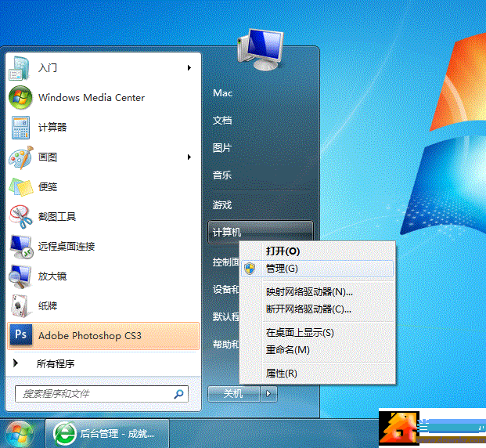Launch the 放大镜 magnifier icon
The image size is (486, 448).
20,276
